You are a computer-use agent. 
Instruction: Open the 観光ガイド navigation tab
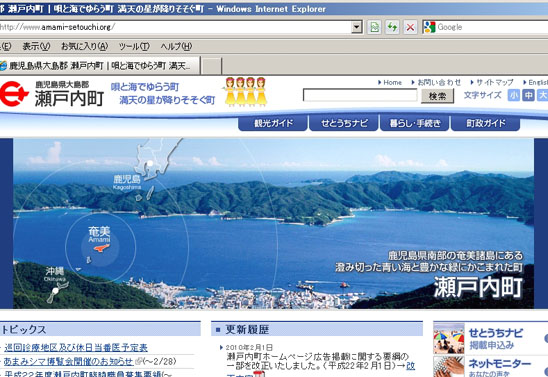273,123
